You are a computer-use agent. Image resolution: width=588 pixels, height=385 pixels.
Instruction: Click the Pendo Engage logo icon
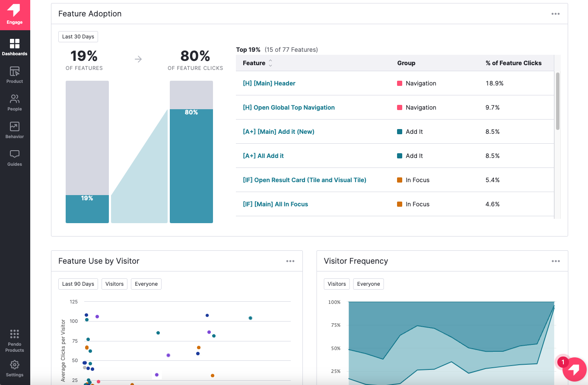14,11
